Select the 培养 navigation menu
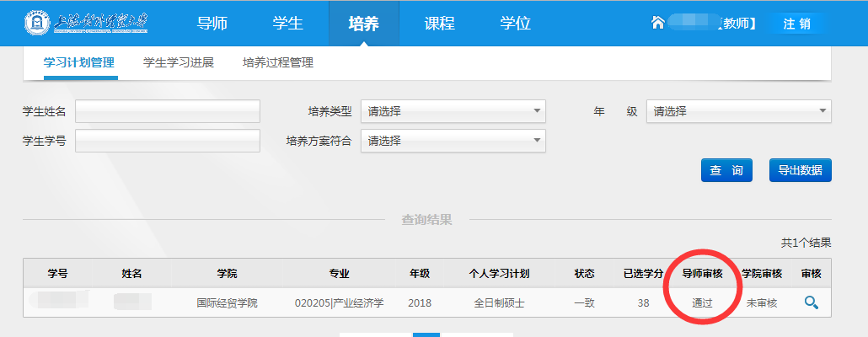The image size is (868, 337). [x=363, y=24]
